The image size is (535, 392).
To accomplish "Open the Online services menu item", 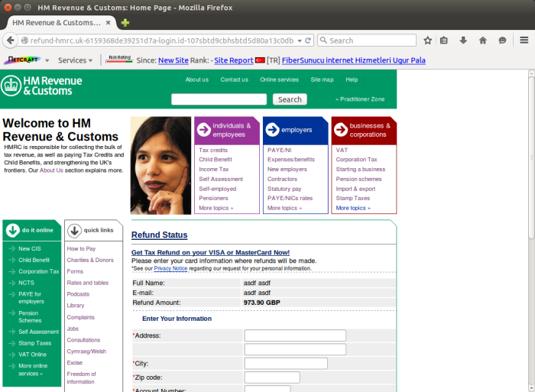I will coord(280,79).
